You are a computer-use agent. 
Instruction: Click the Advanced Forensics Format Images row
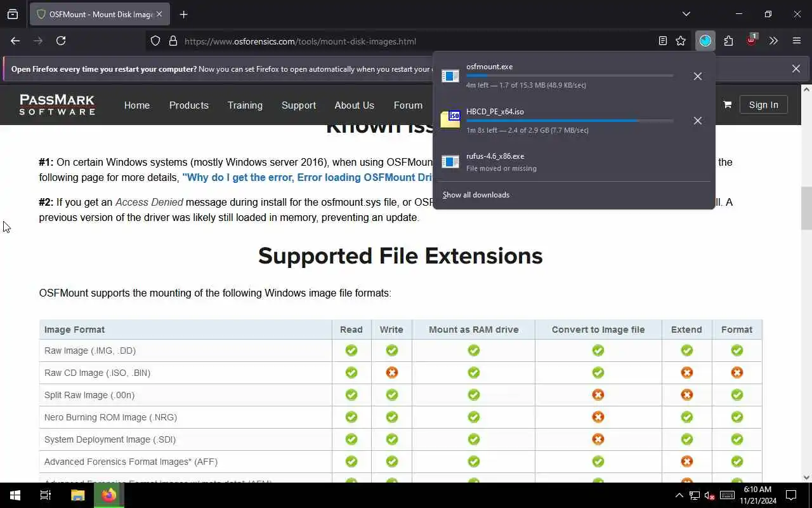pyautogui.click(x=400, y=462)
